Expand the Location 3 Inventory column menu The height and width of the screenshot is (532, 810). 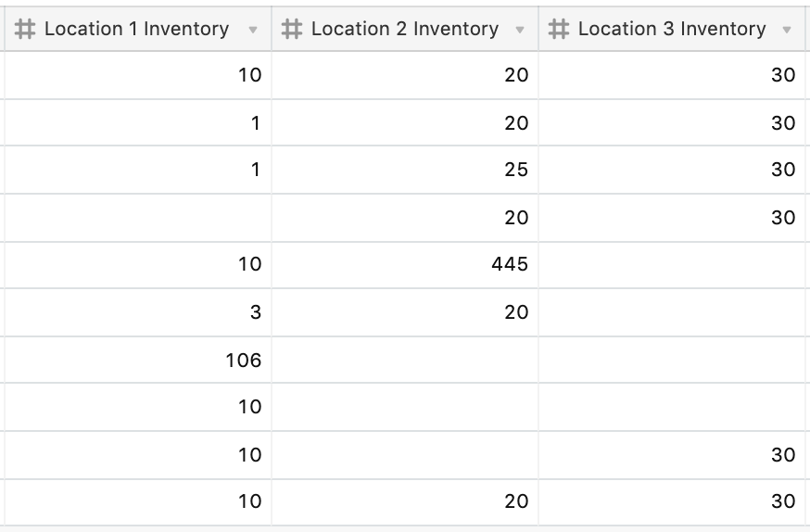tap(787, 31)
